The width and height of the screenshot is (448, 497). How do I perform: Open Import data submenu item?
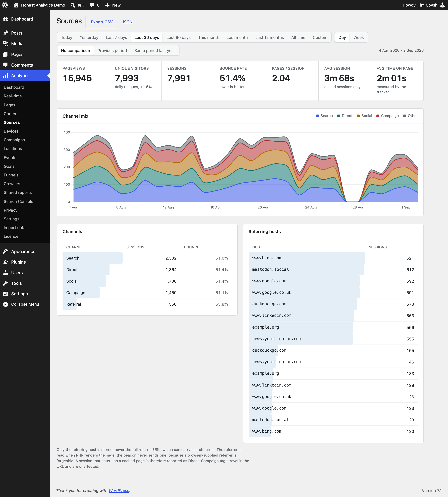click(x=14, y=228)
